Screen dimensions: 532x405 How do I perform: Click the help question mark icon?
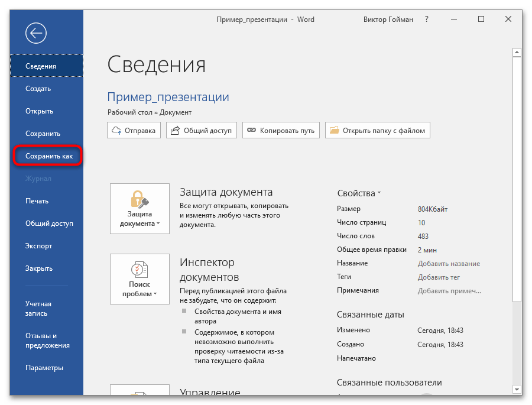tap(426, 20)
